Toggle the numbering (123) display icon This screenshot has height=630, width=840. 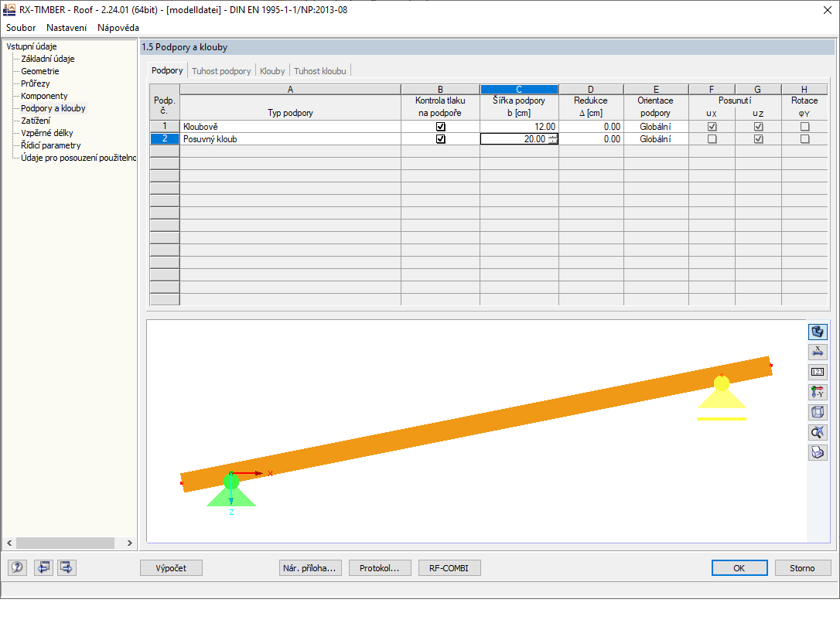click(x=818, y=372)
